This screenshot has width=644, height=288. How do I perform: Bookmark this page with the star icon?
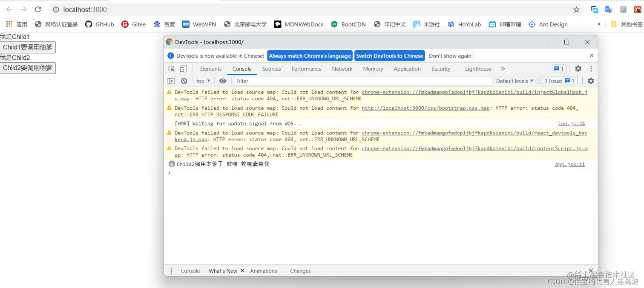576,9
